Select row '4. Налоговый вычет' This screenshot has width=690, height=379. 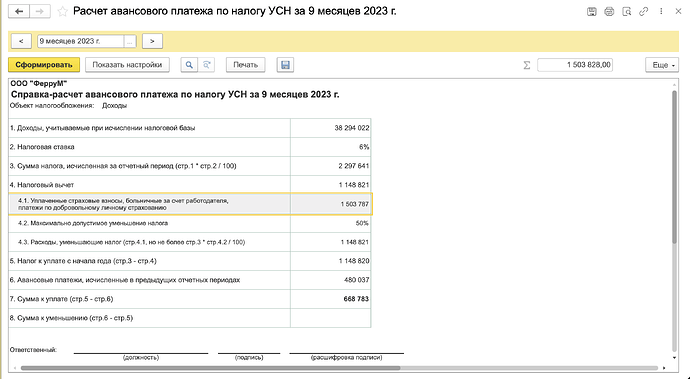point(190,185)
